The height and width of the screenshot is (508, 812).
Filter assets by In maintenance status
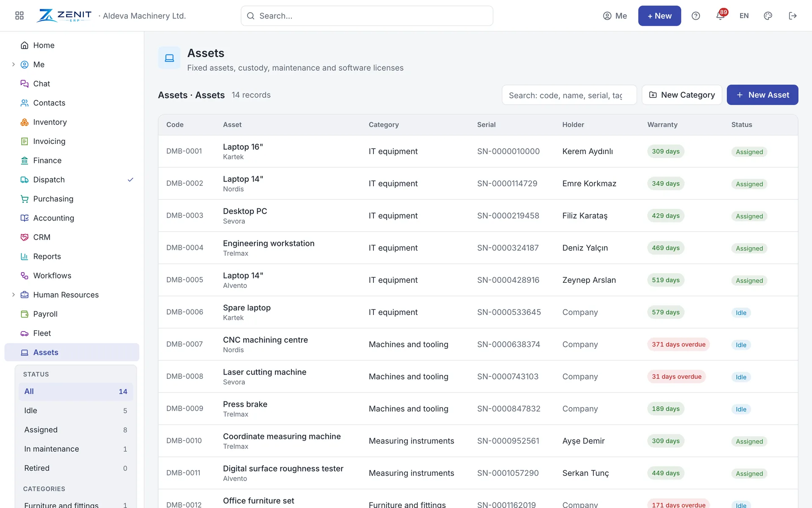(76, 449)
